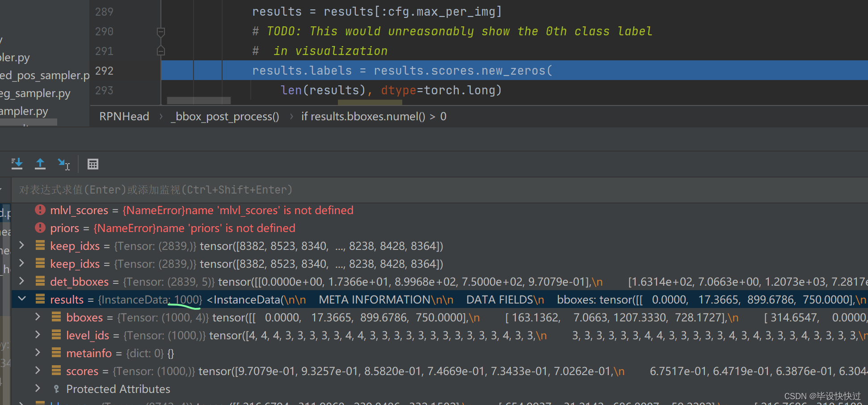Click the Step Into debugger icon
The width and height of the screenshot is (868, 405).
[x=17, y=164]
